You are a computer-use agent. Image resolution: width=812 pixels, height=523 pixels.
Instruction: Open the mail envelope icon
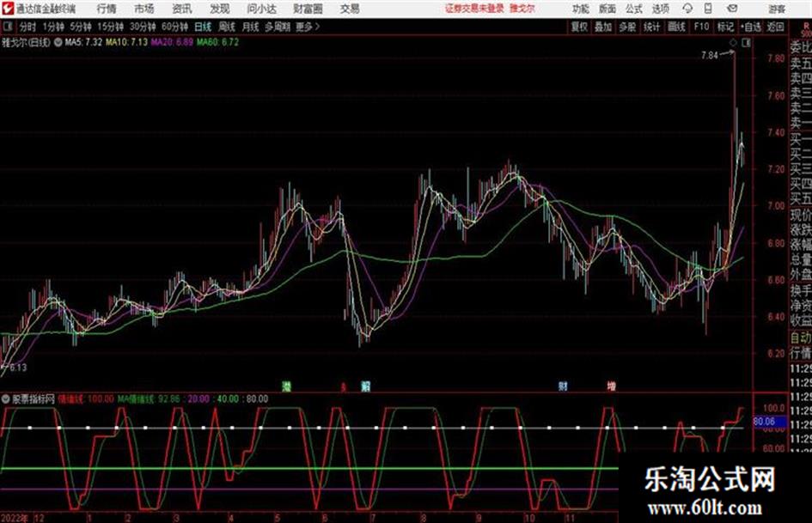[x=732, y=9]
